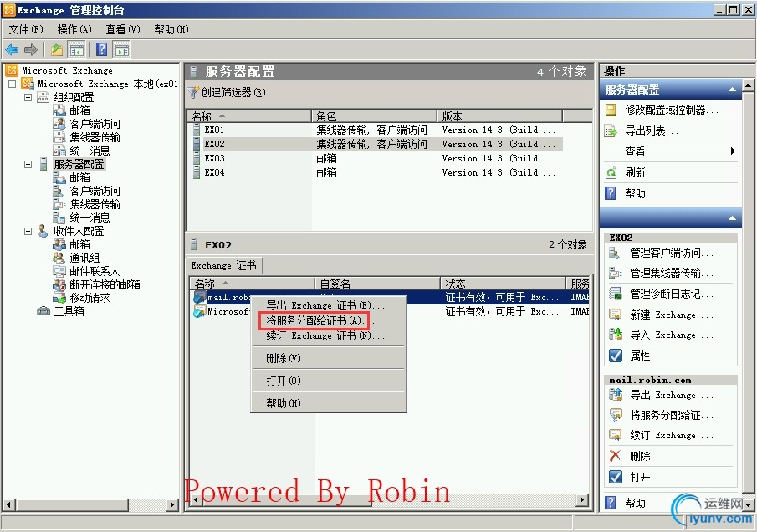Viewport: 757px width, 532px height.
Task: Sort by 名称 column in certificate list
Action: (252, 284)
